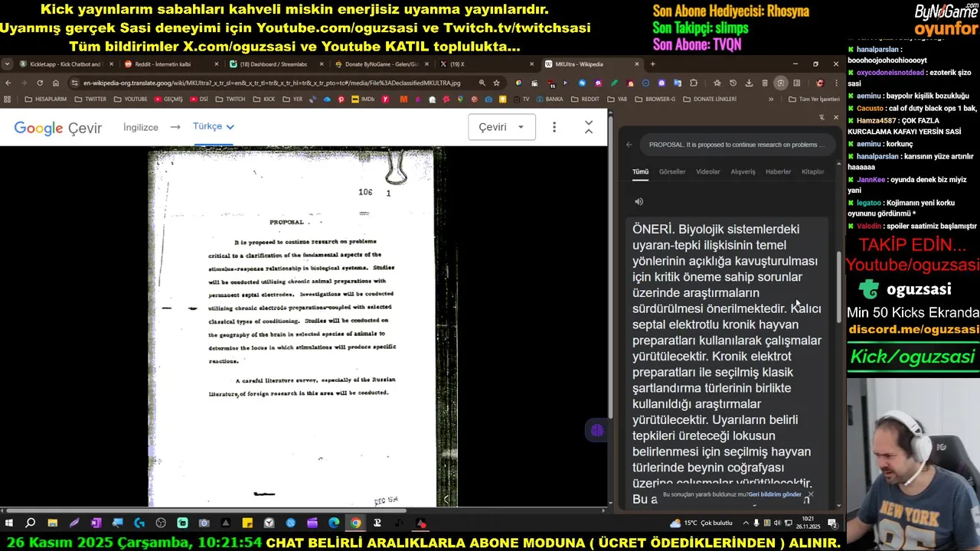The width and height of the screenshot is (980, 551).
Task: Open File Explorer from taskbar
Action: point(52,523)
